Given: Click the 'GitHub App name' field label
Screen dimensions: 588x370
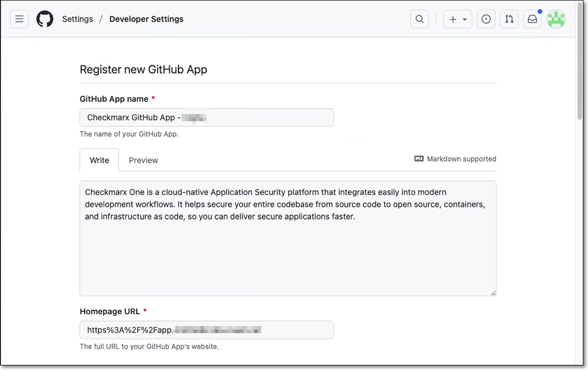Looking at the screenshot, I should [114, 99].
